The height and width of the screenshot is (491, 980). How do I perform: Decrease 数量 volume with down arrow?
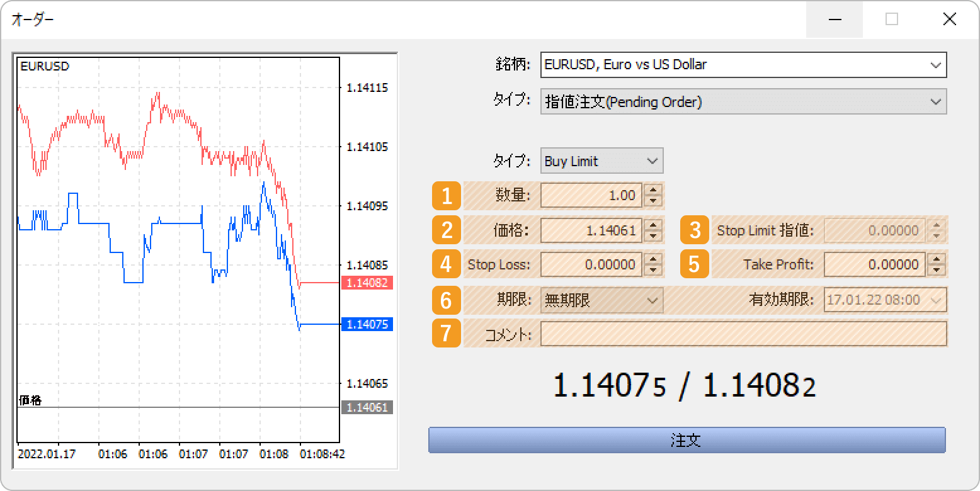654,201
